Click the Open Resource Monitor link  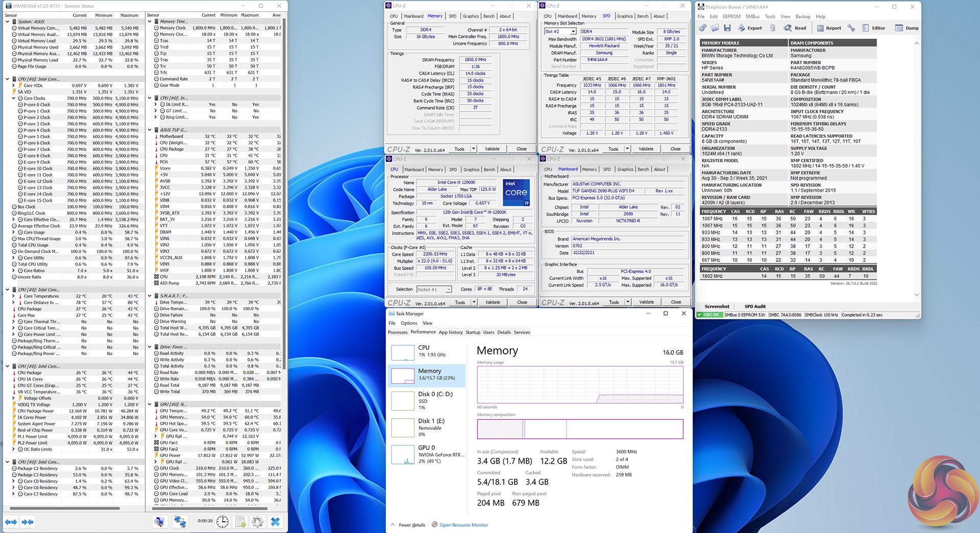463,525
